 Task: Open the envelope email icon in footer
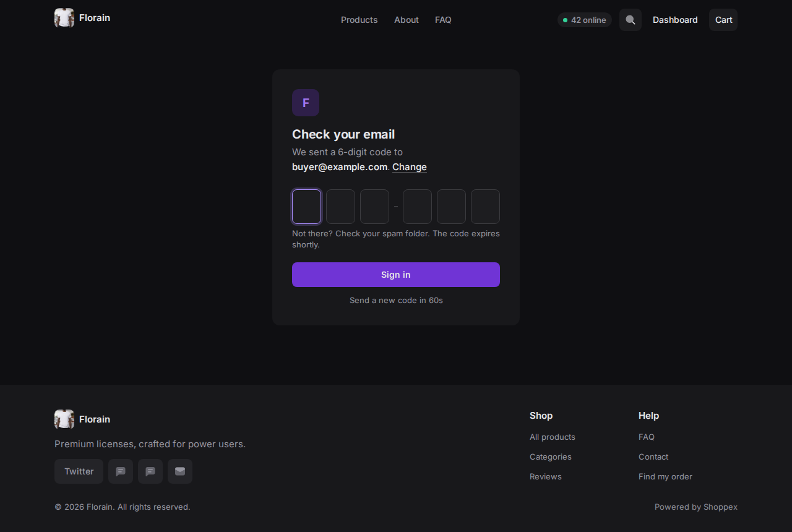180,471
